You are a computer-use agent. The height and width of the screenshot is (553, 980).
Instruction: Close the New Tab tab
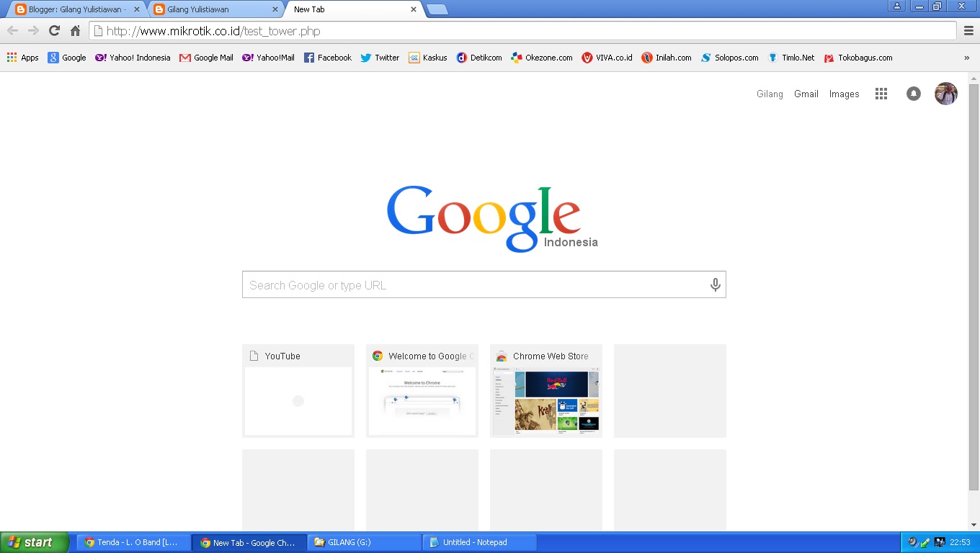tap(414, 9)
